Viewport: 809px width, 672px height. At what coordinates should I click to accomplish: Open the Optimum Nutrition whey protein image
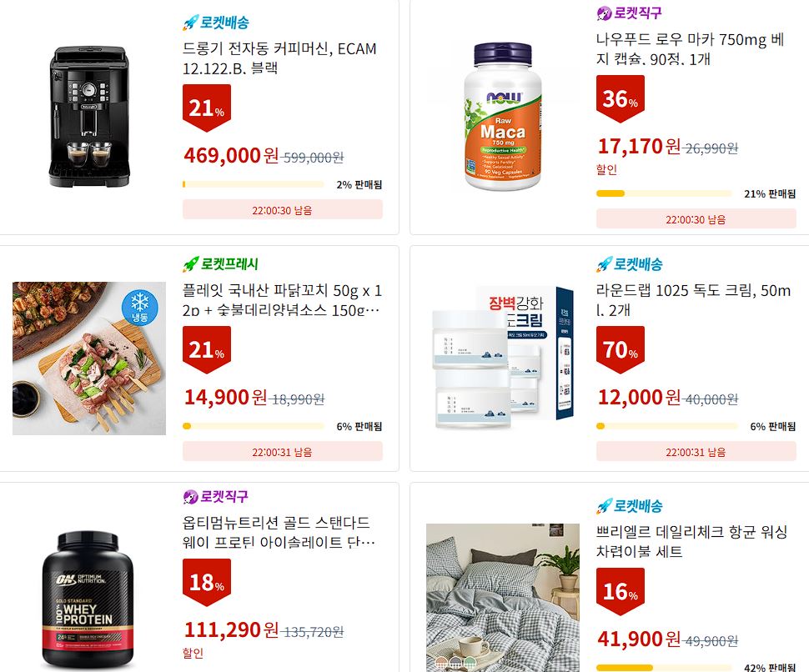[88, 599]
